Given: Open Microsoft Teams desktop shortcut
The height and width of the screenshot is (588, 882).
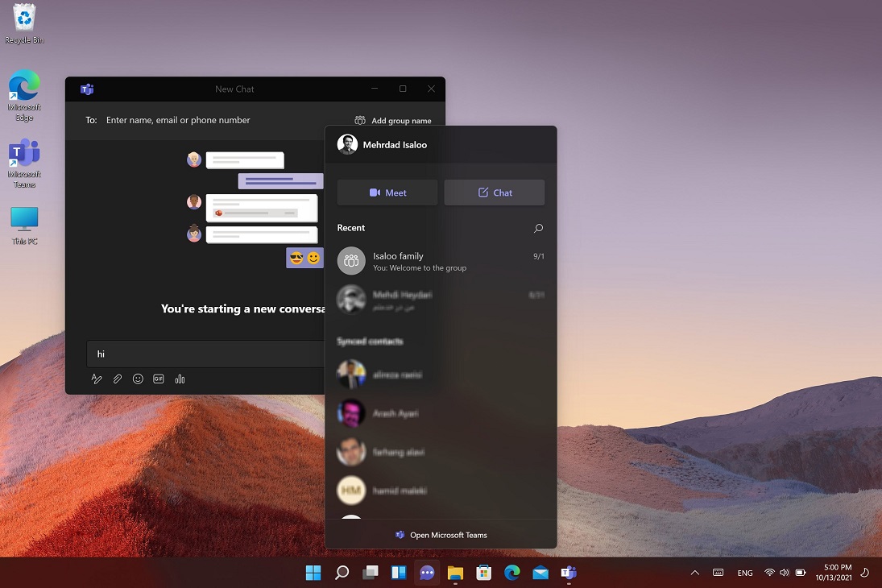Looking at the screenshot, I should coord(24,163).
